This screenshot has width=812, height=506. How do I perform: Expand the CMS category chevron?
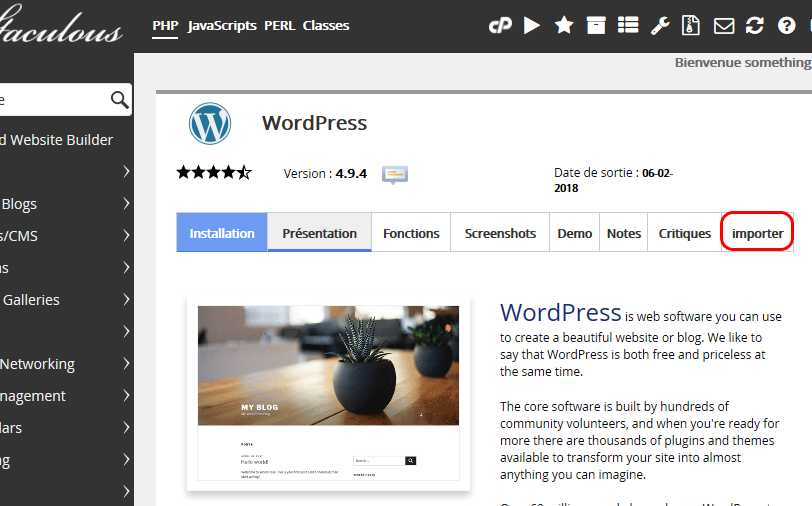(x=126, y=236)
